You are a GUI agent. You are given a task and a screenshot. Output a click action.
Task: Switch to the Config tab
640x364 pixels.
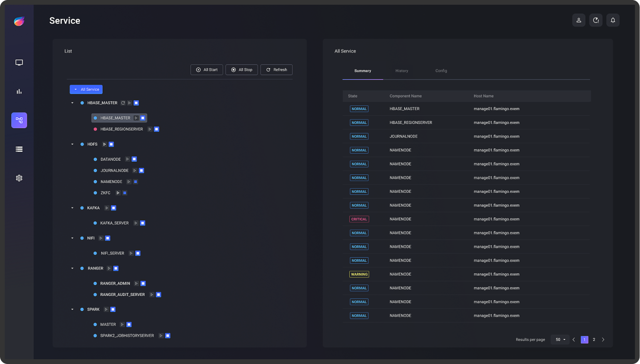(x=441, y=71)
